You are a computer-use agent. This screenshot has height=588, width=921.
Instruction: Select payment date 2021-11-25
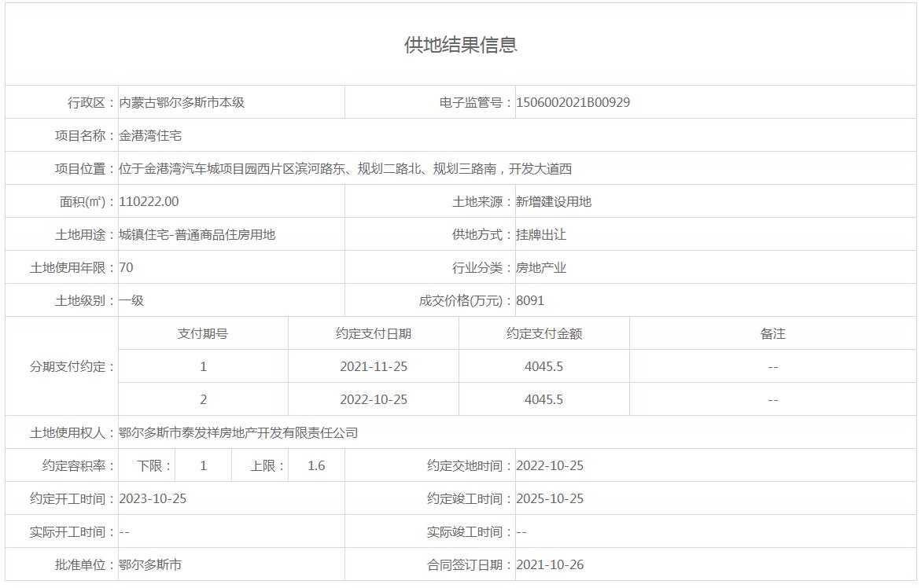pos(374,367)
